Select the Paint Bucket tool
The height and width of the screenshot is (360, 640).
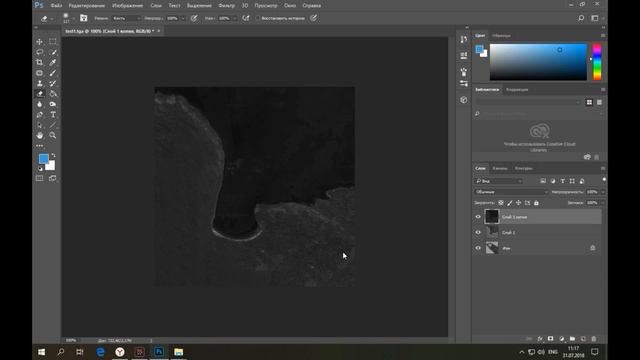[53, 94]
